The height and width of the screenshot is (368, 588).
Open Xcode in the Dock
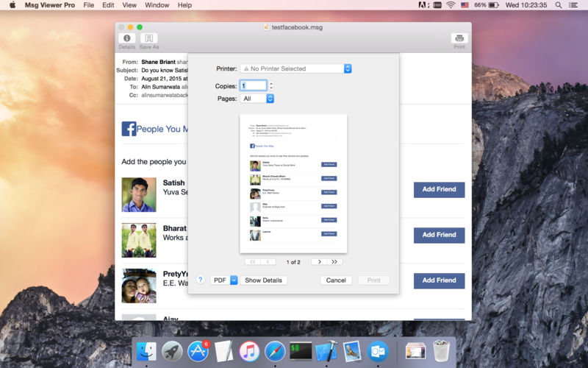pyautogui.click(x=326, y=352)
